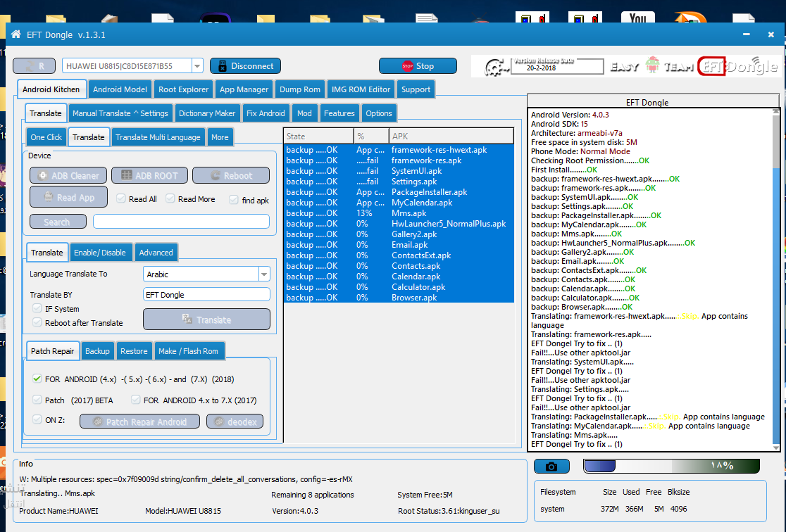Screen dimensions: 786x532
Task: Select Manual Translate ^ Settings tab
Action: pos(120,113)
